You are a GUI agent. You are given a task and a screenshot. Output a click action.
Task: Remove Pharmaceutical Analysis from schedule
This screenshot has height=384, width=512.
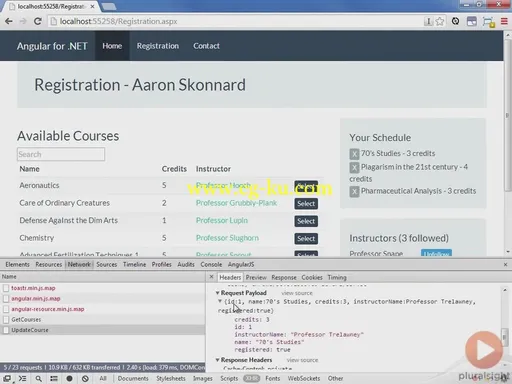click(354, 192)
